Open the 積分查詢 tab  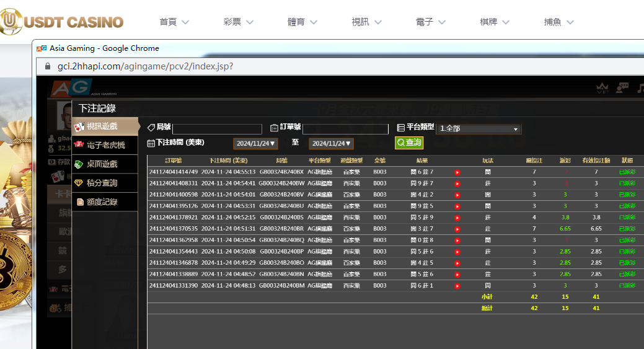click(105, 183)
